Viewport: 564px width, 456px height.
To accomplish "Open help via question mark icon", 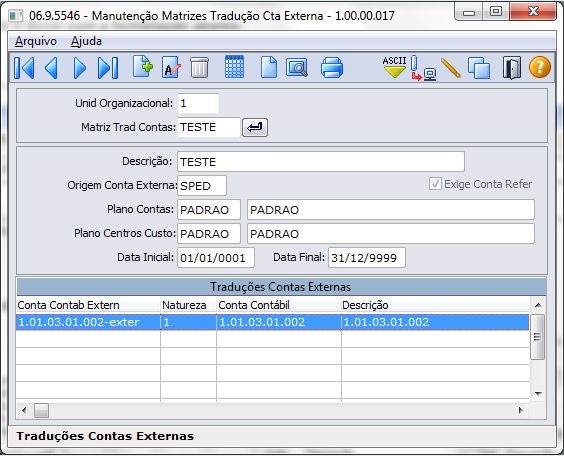I will [x=540, y=67].
